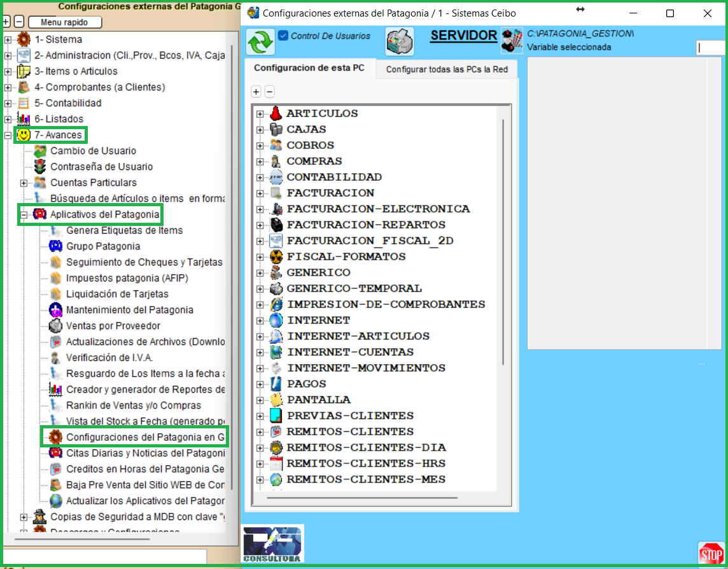Viewport: 728px width, 569px height.
Task: Select the COMPRAS row
Action: click(314, 161)
